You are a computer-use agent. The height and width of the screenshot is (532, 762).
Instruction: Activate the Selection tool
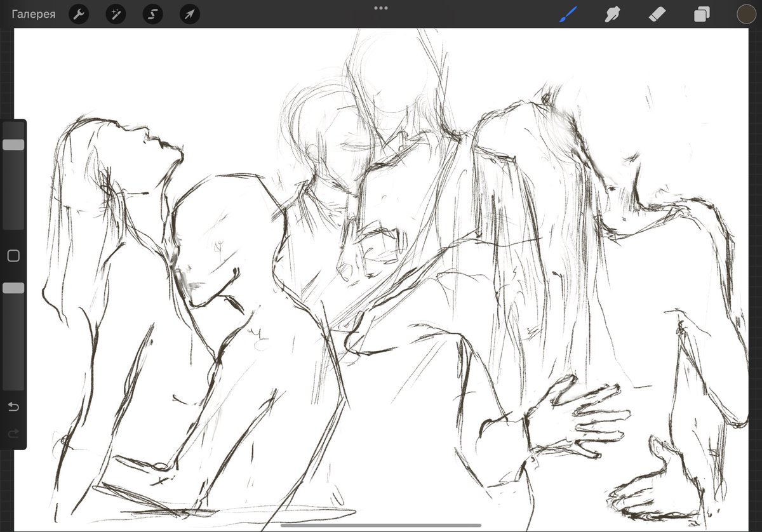pyautogui.click(x=152, y=14)
